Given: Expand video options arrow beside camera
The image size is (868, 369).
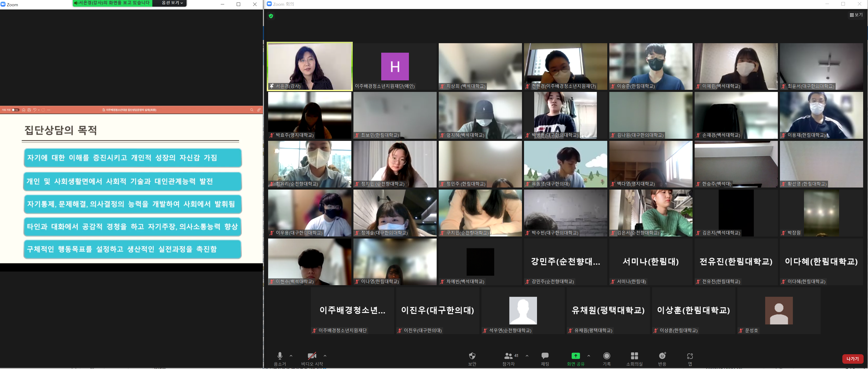Looking at the screenshot, I should pos(325,356).
